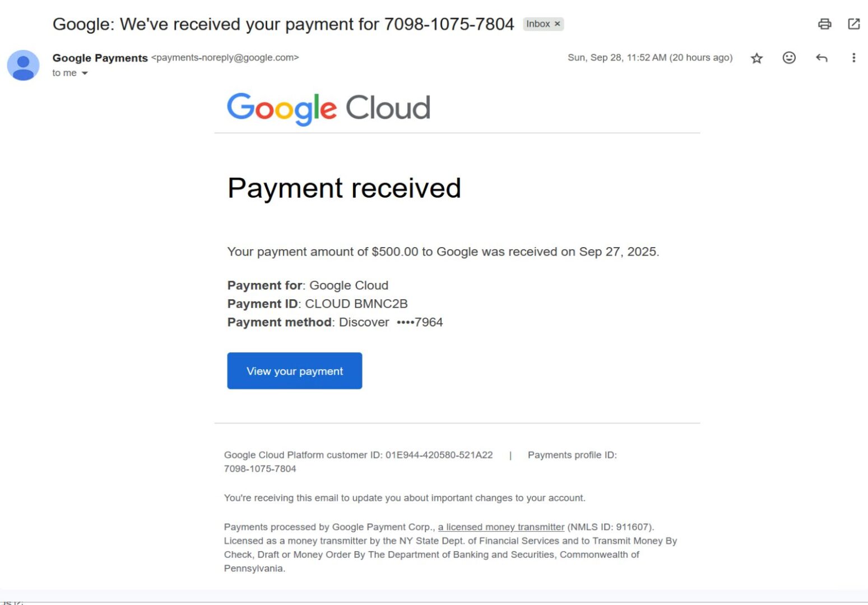
Task: Click the Google Payments sender name
Action: [x=100, y=58]
